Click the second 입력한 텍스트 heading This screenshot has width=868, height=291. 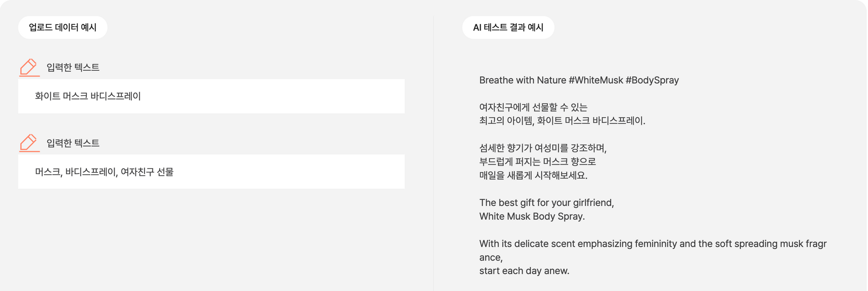(x=72, y=142)
